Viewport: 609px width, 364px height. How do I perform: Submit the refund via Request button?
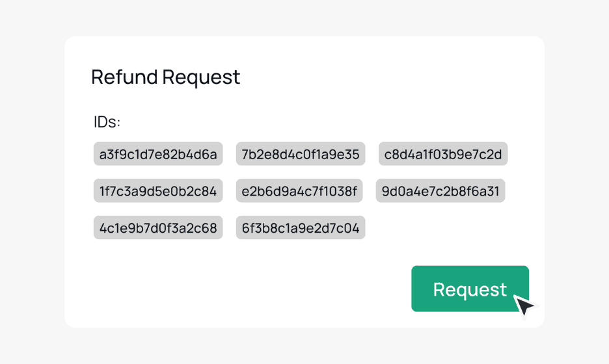pos(470,289)
